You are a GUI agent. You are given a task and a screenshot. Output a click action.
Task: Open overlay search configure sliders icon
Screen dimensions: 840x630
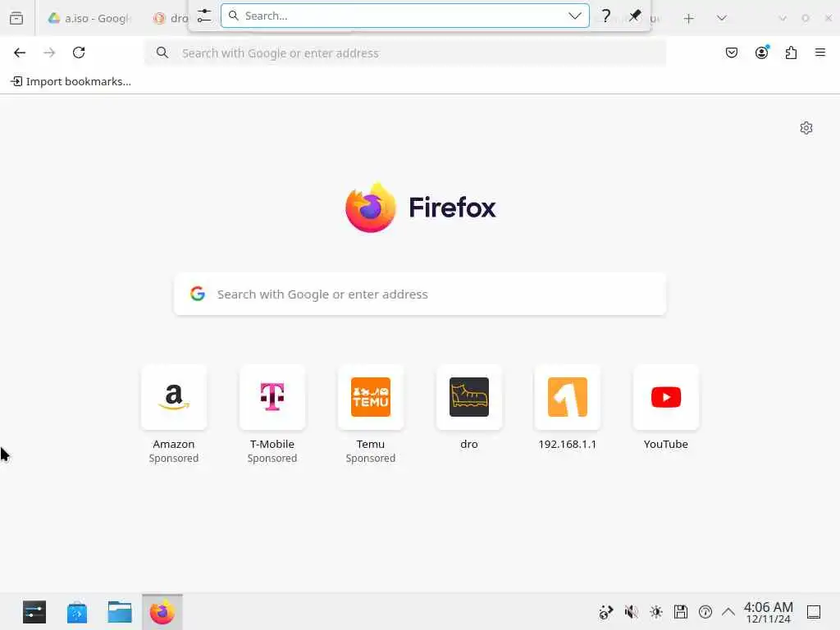[x=204, y=16]
